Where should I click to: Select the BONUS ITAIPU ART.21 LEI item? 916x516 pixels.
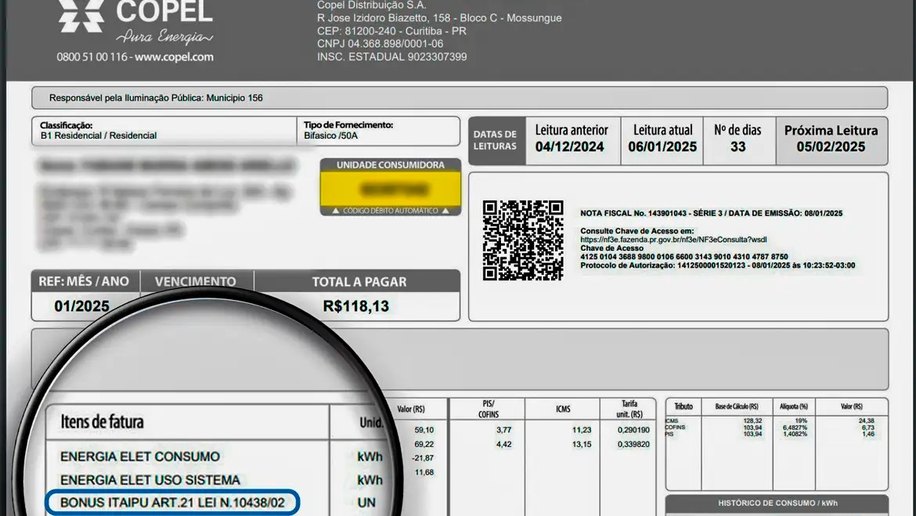point(172,503)
